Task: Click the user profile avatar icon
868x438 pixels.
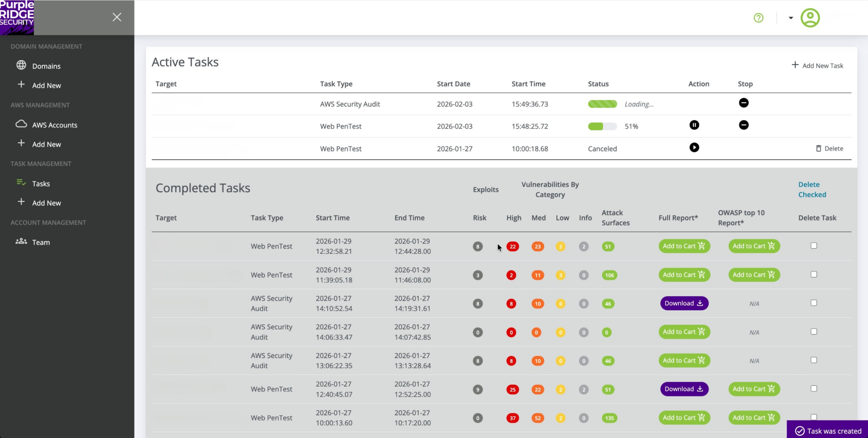Action: point(810,18)
